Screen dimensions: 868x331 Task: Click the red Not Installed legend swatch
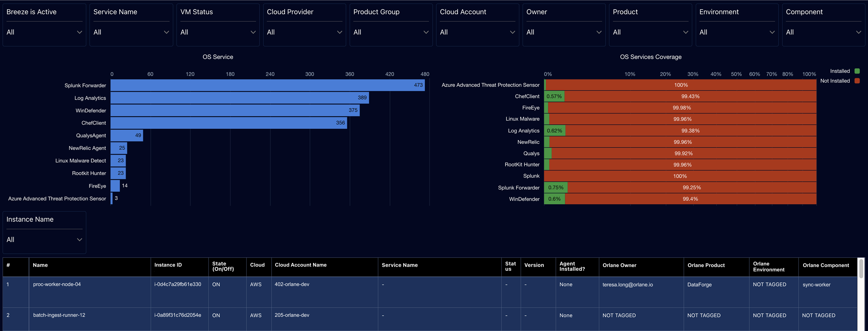click(x=857, y=81)
